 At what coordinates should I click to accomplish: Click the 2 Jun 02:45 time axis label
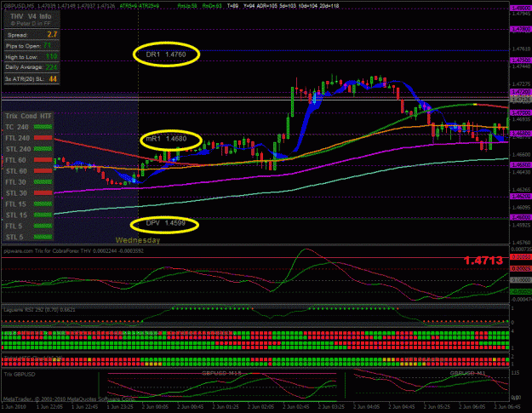[x=296, y=406]
